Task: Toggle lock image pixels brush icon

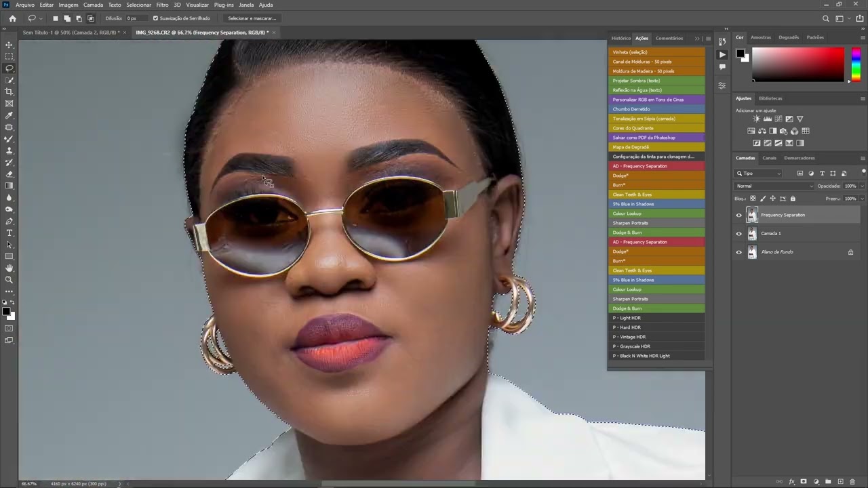Action: [763, 199]
